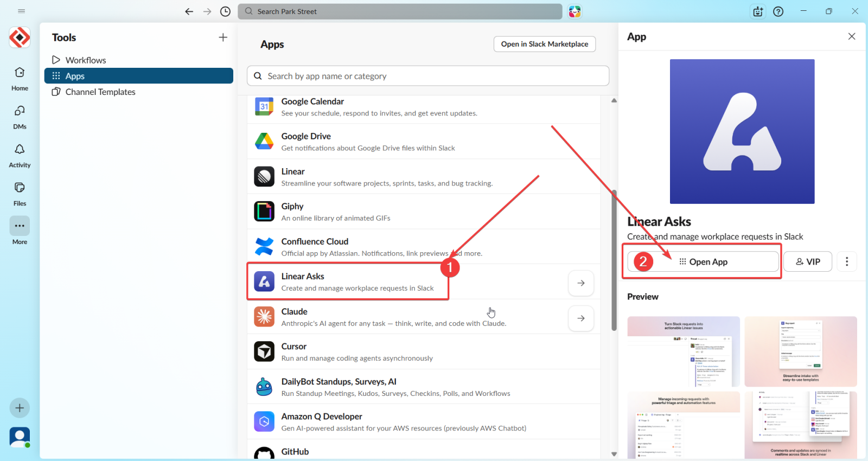Open the 'Streamline intake' preview thumbnail
Screen dimensions: 868x461
tap(801, 351)
